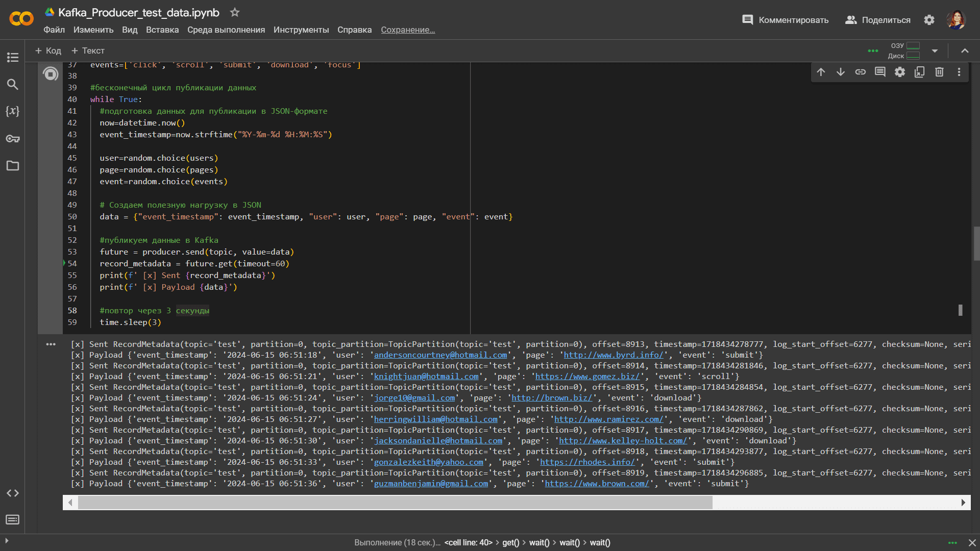Open the Файл menu

54,30
